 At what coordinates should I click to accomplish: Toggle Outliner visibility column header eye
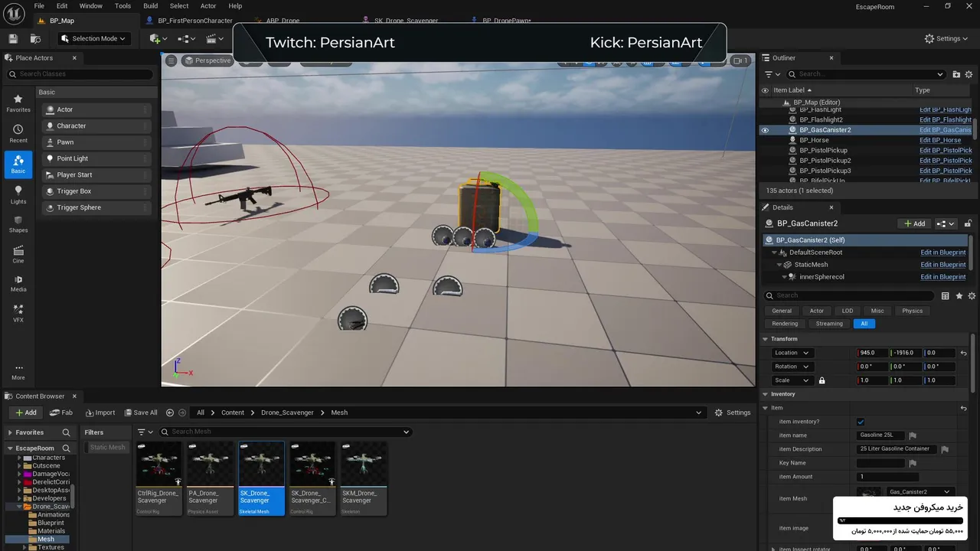point(764,90)
